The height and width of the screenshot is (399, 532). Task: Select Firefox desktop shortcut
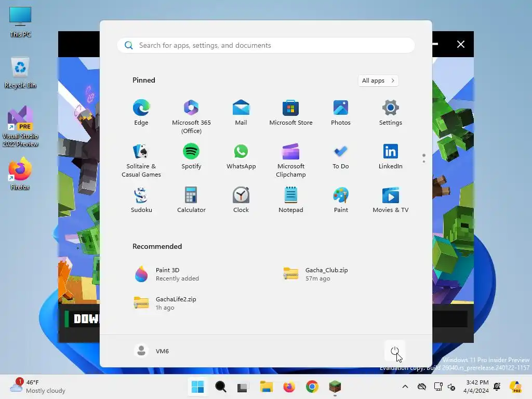click(20, 174)
